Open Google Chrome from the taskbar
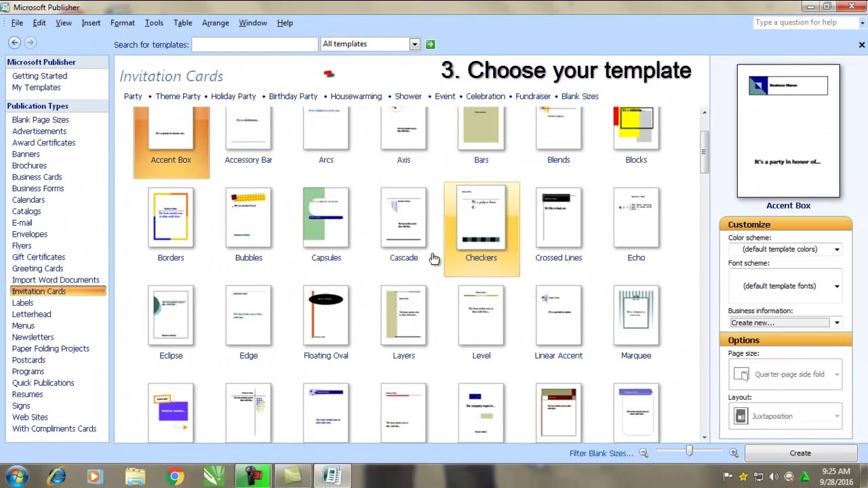Screen dimensions: 868x488 tap(175, 476)
